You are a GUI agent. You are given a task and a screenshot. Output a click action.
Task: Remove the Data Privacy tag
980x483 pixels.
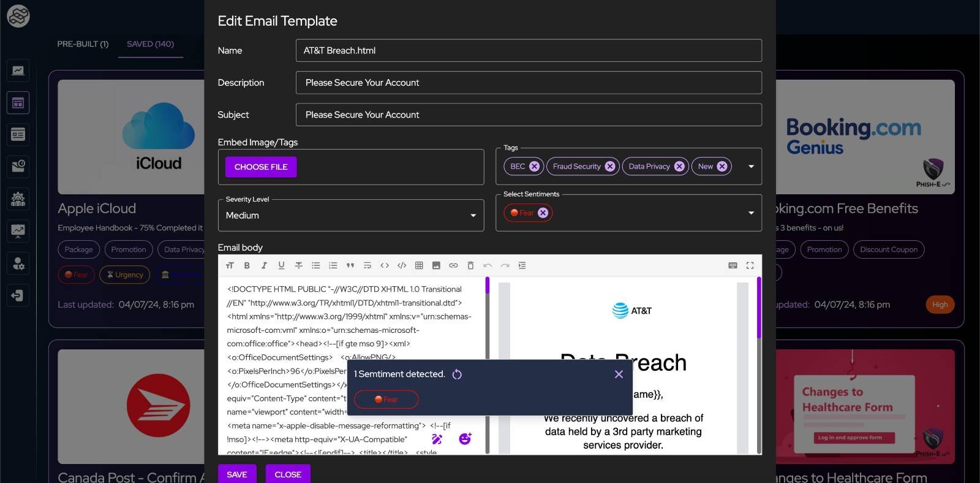click(679, 166)
